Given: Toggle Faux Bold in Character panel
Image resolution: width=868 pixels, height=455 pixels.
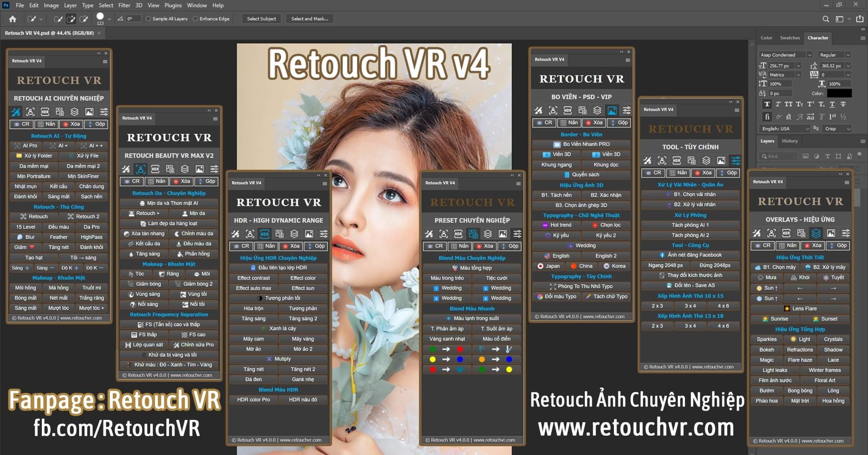Looking at the screenshot, I should click(767, 104).
